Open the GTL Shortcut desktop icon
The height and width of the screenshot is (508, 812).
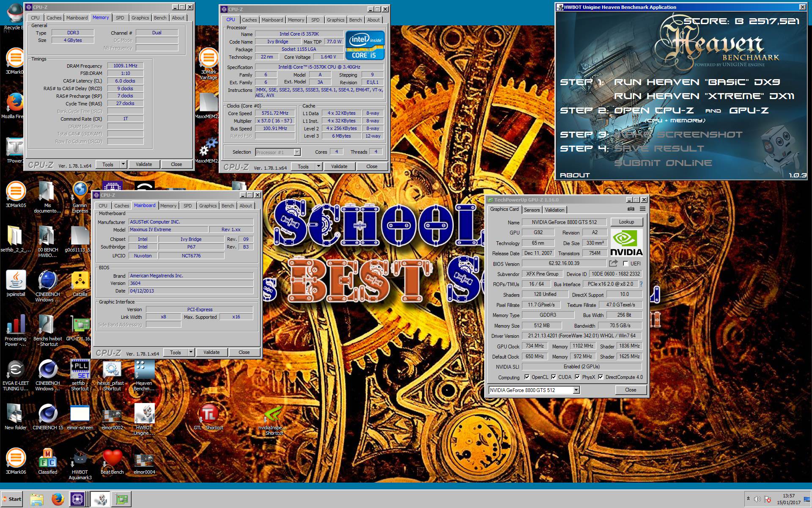208,417
